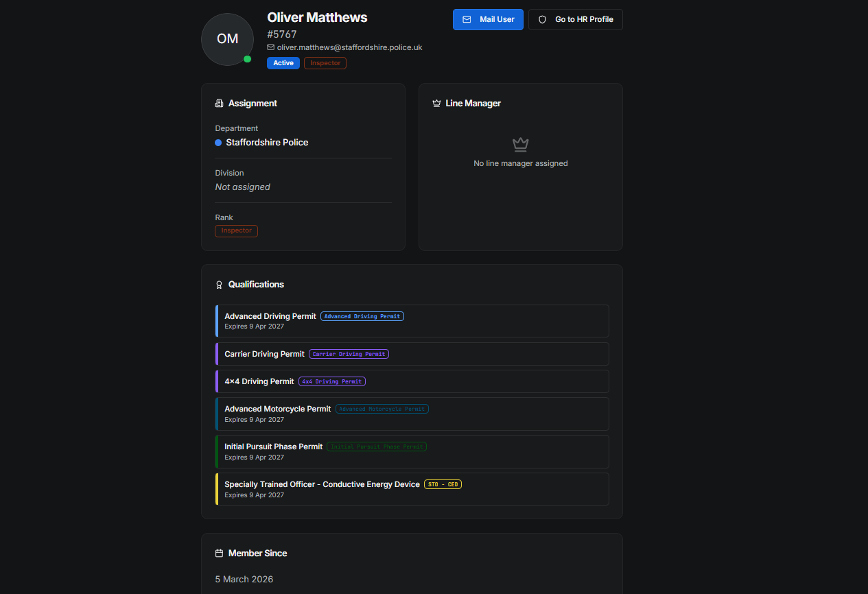Screen dimensions: 868x594
Task: Select the Advanced Motorcycle Permit qualification title
Action: 278,409
